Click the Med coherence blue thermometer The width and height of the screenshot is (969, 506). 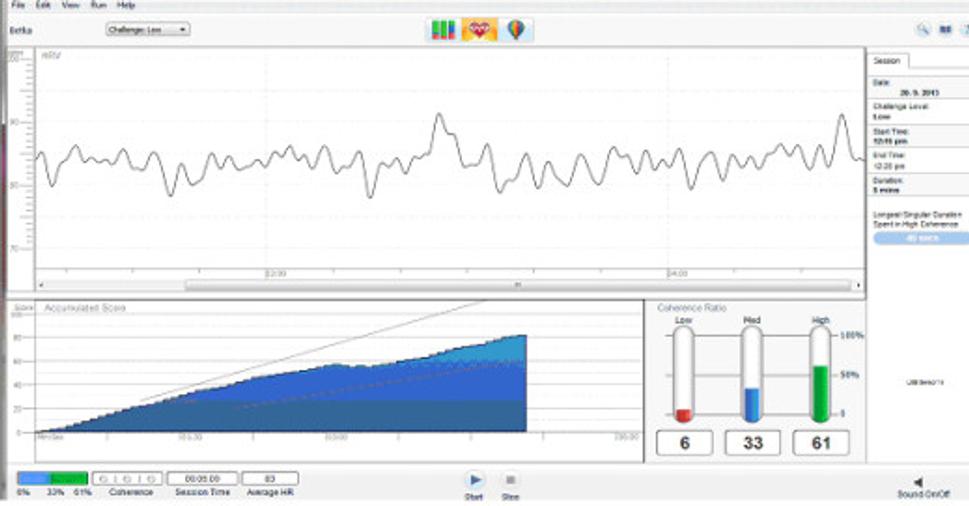click(x=752, y=374)
